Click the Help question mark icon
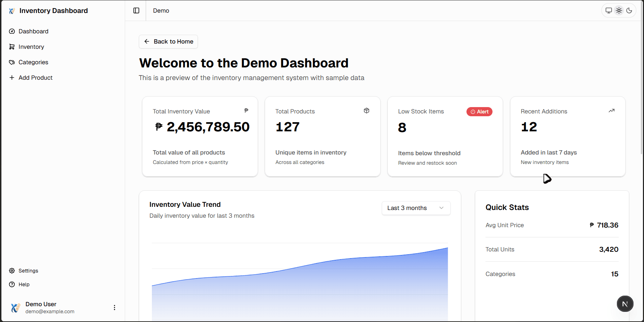 (x=12, y=284)
